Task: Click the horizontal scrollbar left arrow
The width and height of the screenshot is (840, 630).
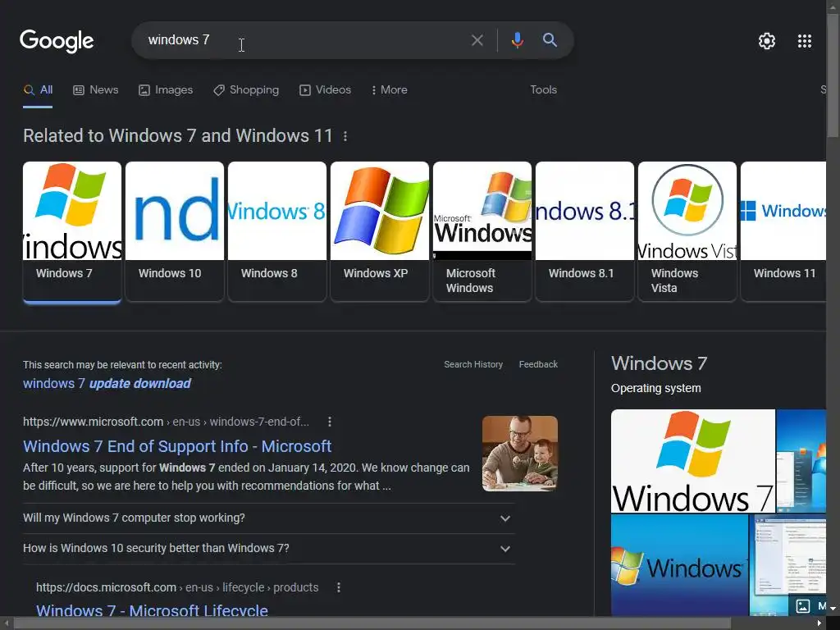Action: pos(6,623)
